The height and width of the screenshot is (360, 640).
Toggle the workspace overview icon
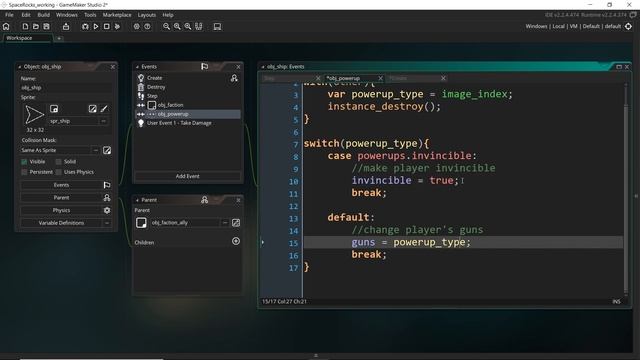(199, 27)
